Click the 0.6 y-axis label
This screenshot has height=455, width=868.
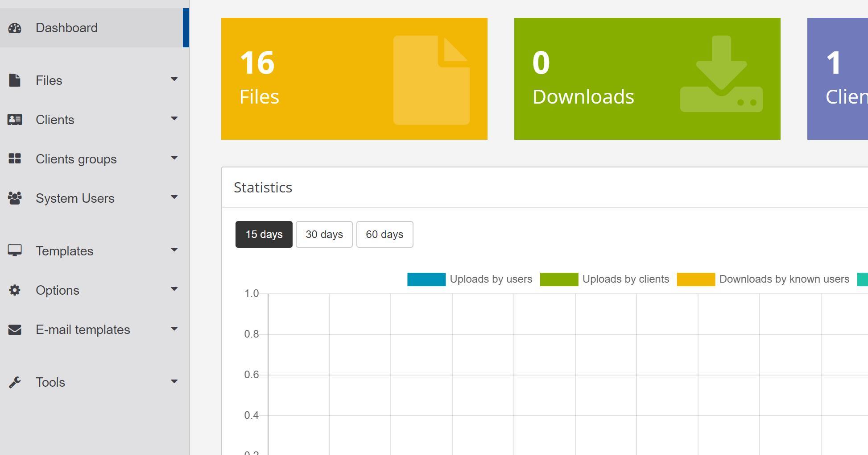click(252, 375)
